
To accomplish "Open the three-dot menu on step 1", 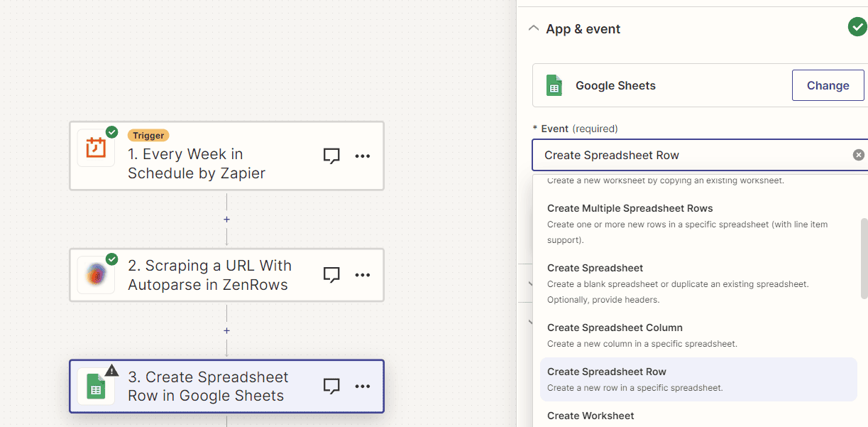I will pos(363,156).
